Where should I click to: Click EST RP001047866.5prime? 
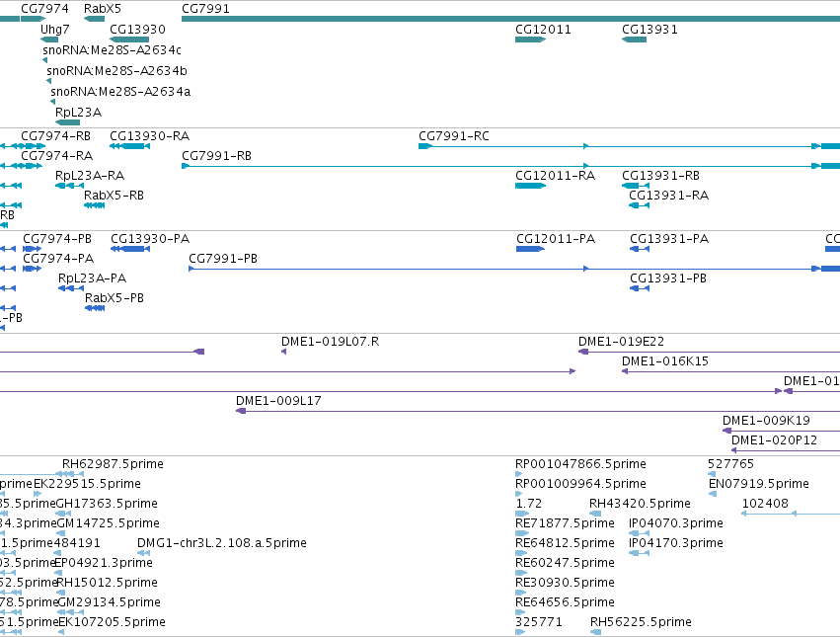[x=580, y=464]
